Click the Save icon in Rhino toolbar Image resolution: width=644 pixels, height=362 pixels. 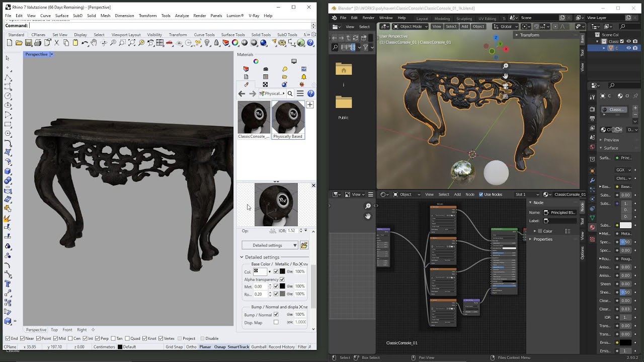click(x=29, y=43)
